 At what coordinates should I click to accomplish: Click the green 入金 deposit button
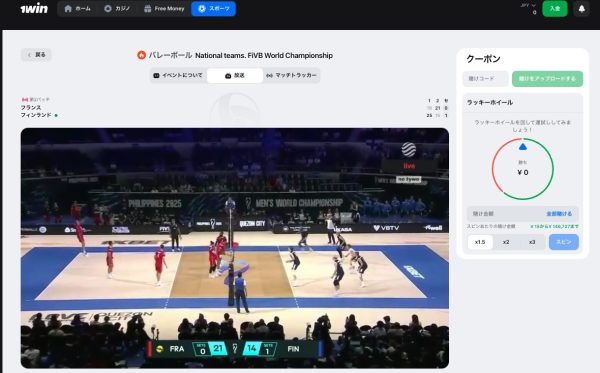click(x=555, y=8)
